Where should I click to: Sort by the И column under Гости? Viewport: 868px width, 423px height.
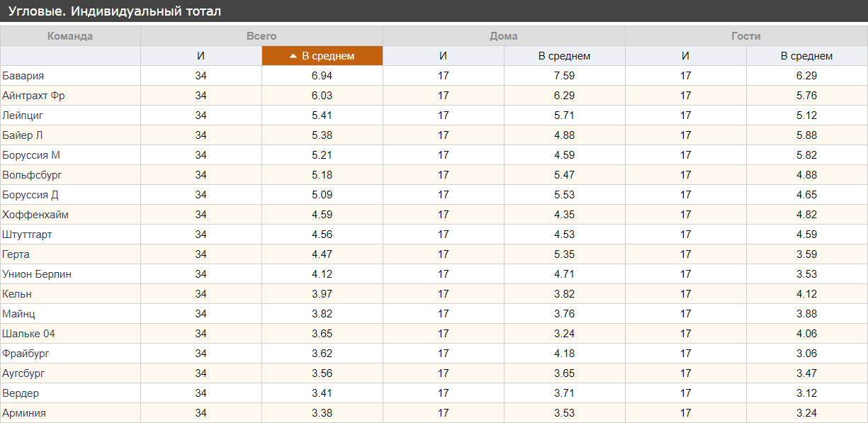686,56
